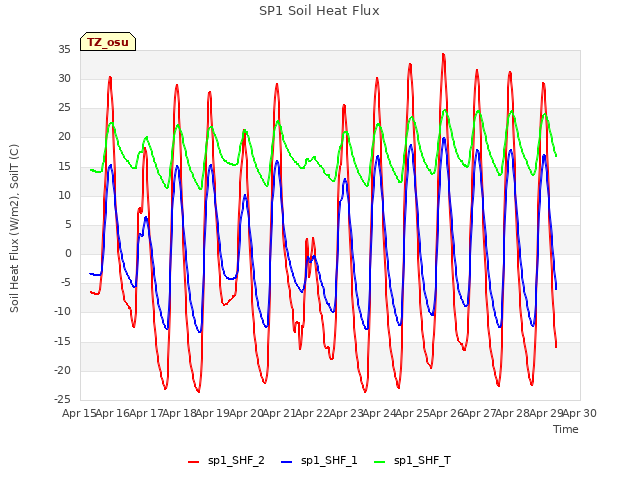The image size is (640, 480).
Task: Click the 25 y-axis tick label
Action: [x=64, y=108]
